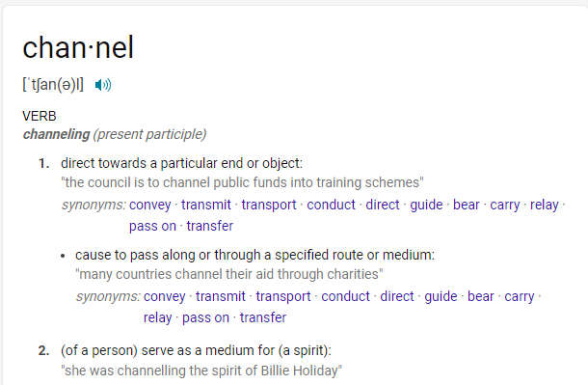This screenshot has width=588, height=385.
Task: Select 'transfer' under definition one
Action: [x=210, y=226]
